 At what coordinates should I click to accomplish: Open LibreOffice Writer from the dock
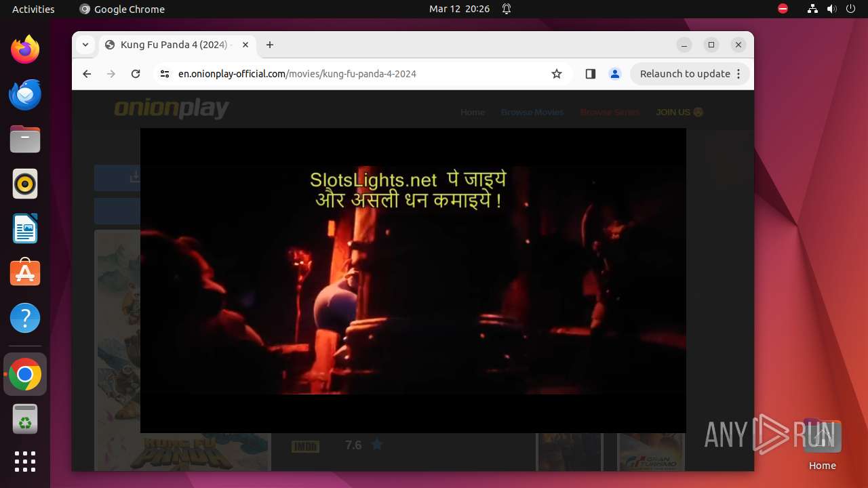(x=25, y=228)
